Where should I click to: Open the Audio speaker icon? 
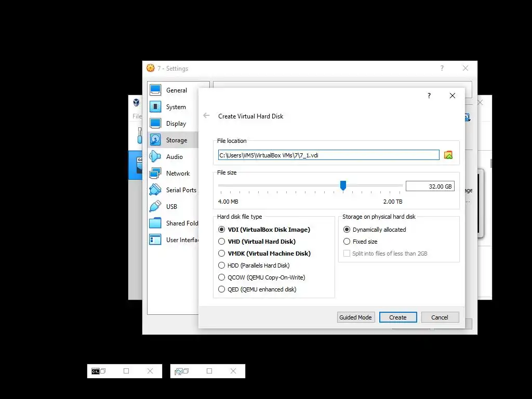(155, 157)
